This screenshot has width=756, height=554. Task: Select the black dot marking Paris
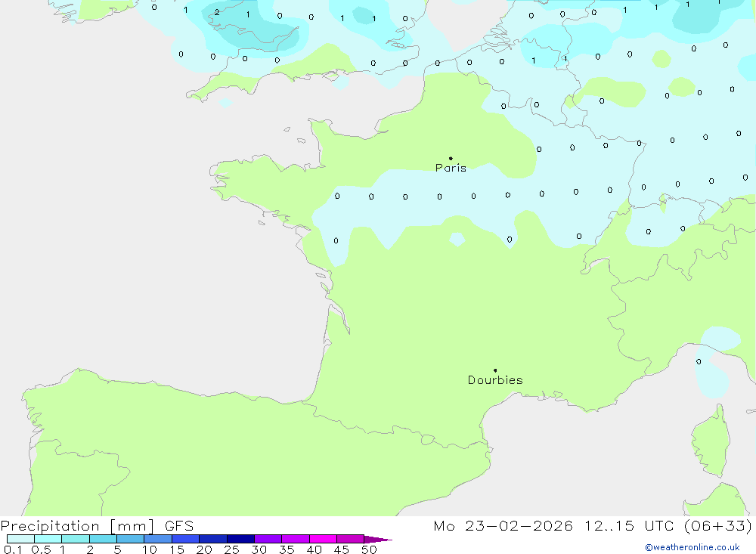click(451, 158)
